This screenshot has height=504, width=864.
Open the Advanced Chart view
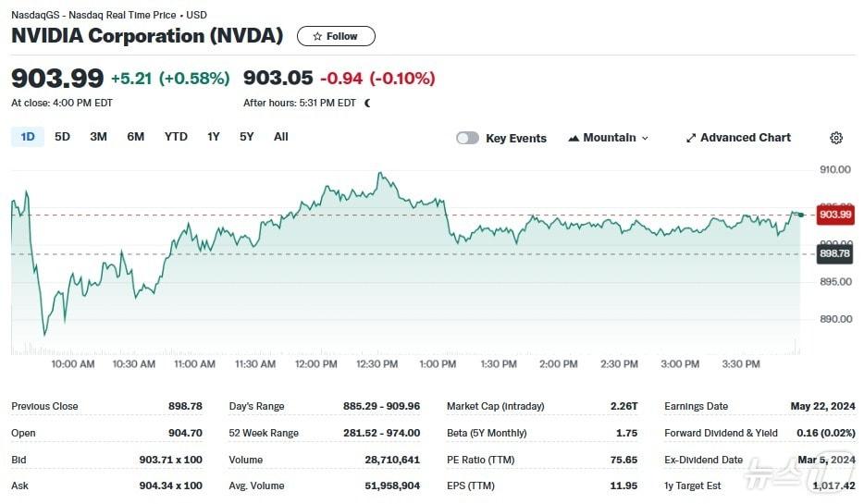(x=745, y=138)
